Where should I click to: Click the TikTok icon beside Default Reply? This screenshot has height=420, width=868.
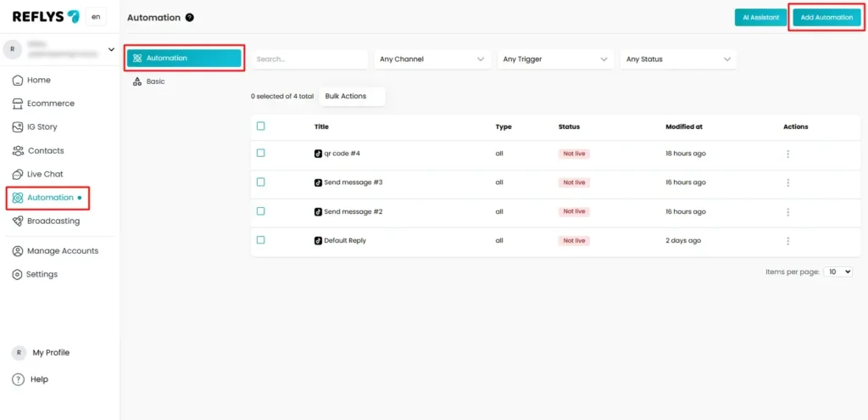[x=319, y=240]
